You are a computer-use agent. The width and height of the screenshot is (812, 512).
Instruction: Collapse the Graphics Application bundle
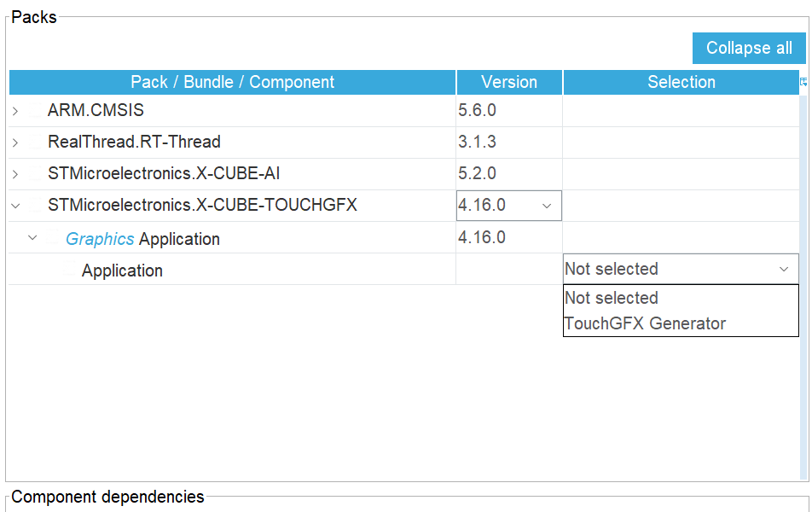pos(32,237)
